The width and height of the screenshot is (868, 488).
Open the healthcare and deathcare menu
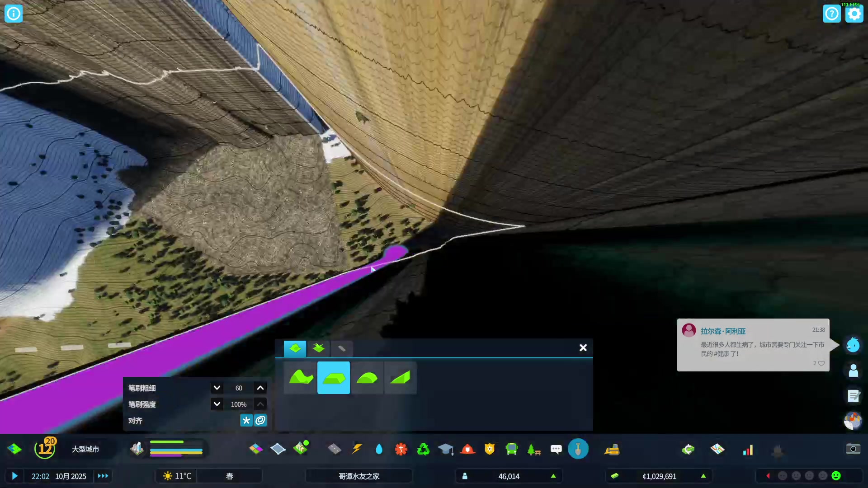tap(401, 449)
